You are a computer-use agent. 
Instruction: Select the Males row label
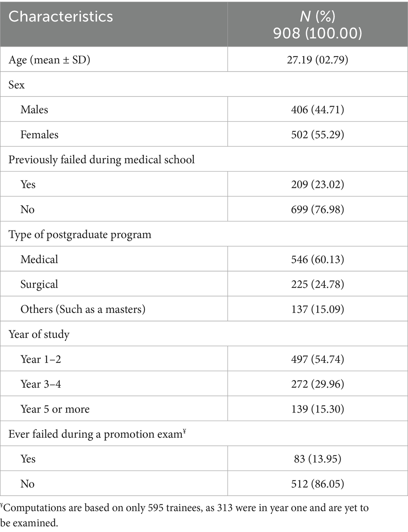point(34,110)
